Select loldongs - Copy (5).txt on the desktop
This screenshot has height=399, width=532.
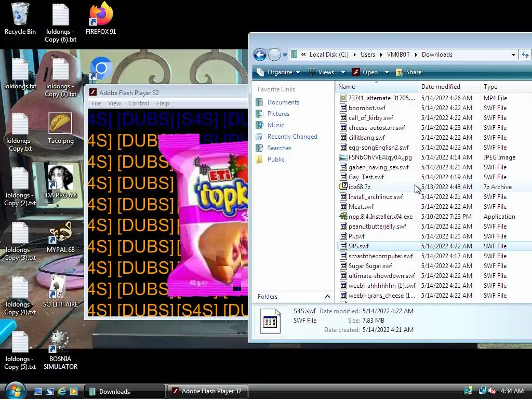tap(20, 350)
